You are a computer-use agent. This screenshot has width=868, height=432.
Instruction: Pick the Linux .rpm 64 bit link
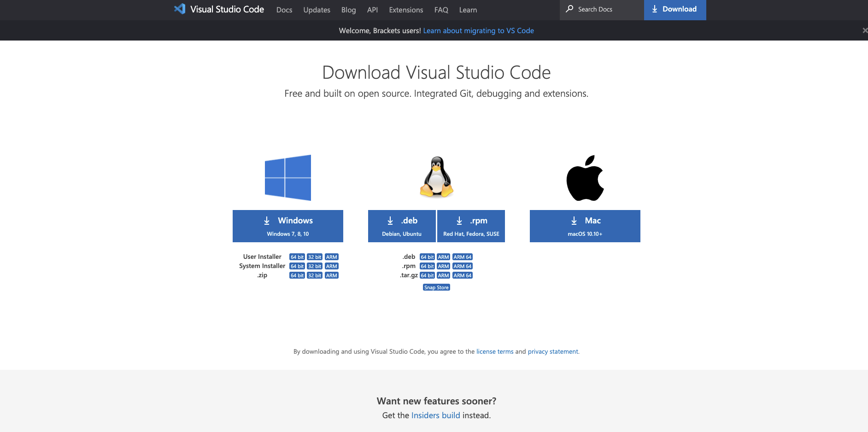(427, 266)
